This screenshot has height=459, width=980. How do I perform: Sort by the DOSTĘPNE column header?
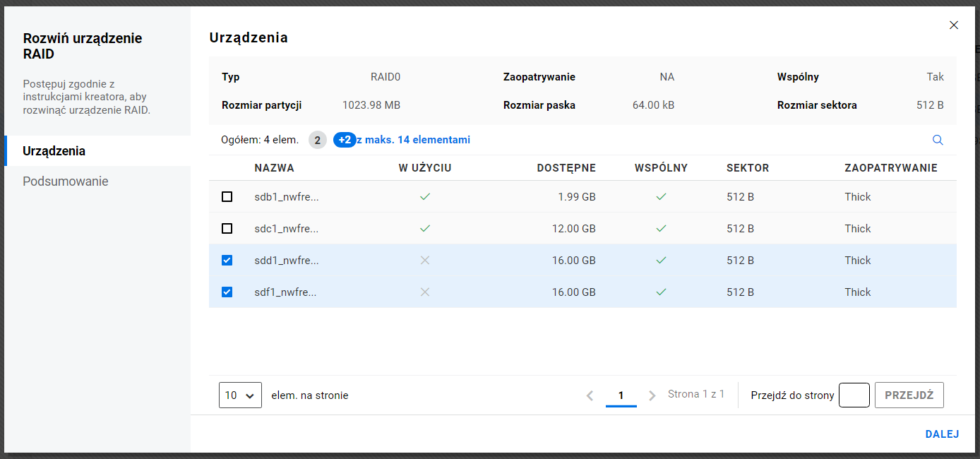(566, 168)
